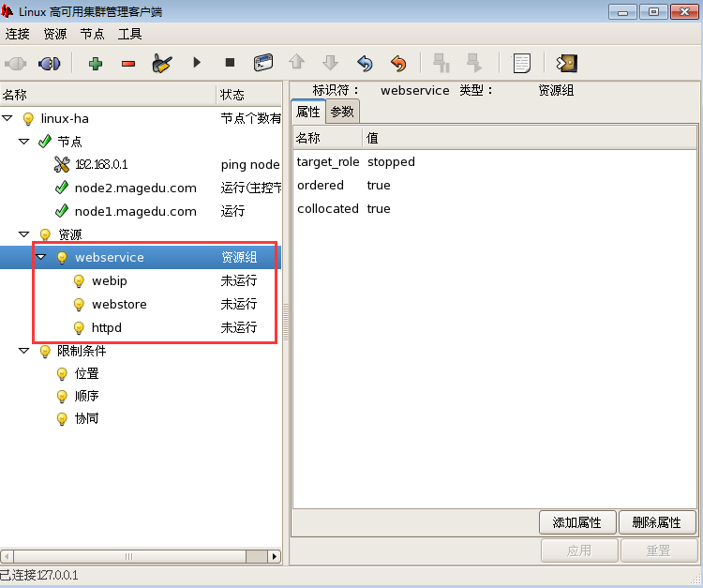Click the red minus remove icon
This screenshot has height=588, width=703.
click(x=128, y=63)
